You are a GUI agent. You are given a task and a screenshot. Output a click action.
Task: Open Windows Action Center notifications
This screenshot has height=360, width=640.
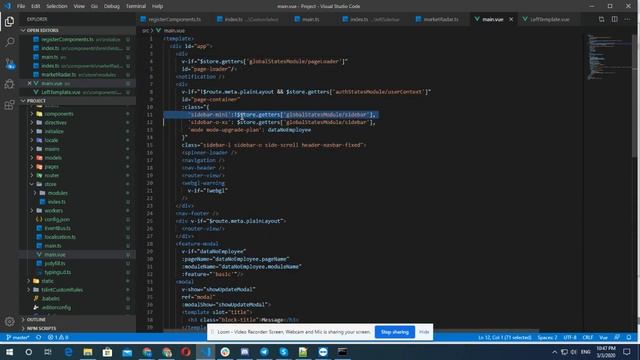(627, 352)
